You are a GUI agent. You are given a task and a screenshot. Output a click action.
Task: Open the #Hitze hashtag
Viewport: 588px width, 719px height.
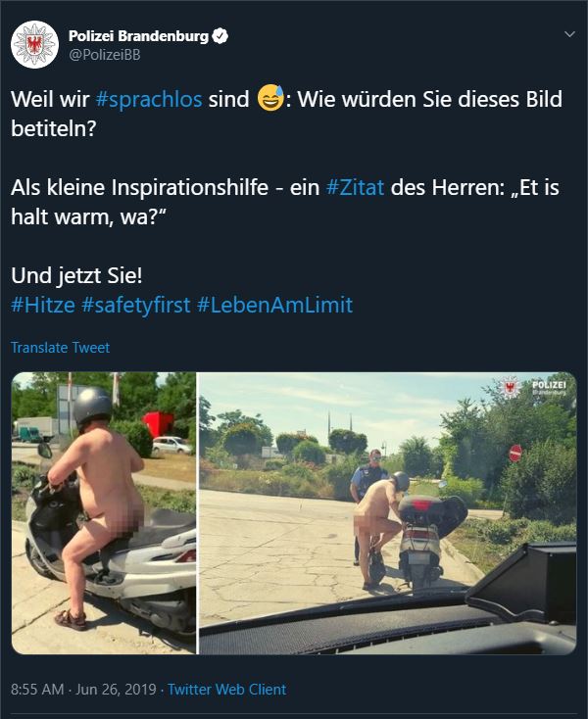43,305
